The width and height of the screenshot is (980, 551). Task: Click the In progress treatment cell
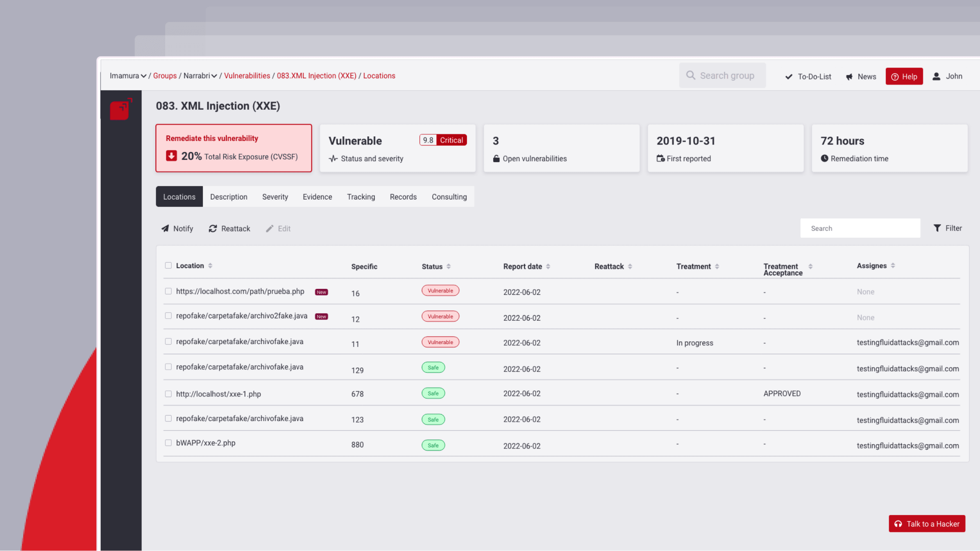pyautogui.click(x=694, y=343)
